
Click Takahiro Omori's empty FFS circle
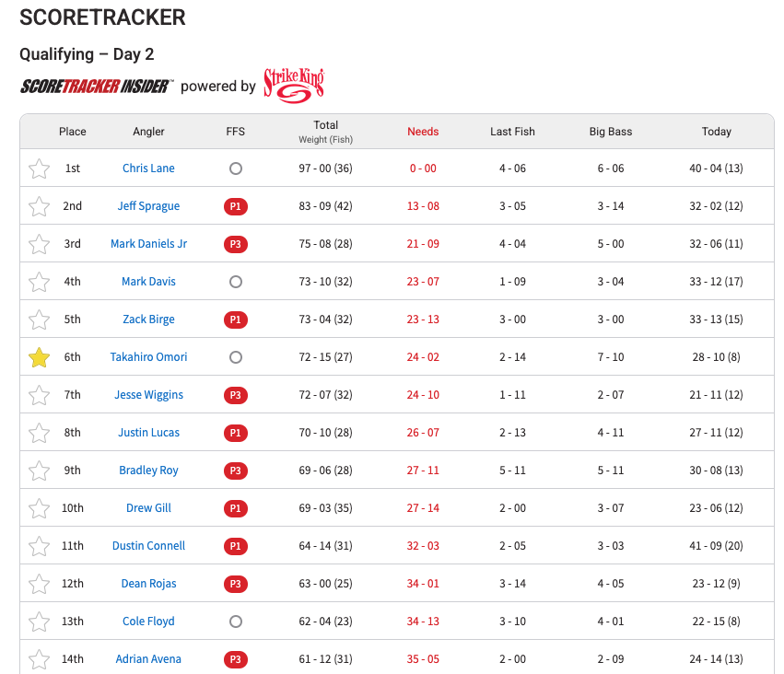pos(236,357)
